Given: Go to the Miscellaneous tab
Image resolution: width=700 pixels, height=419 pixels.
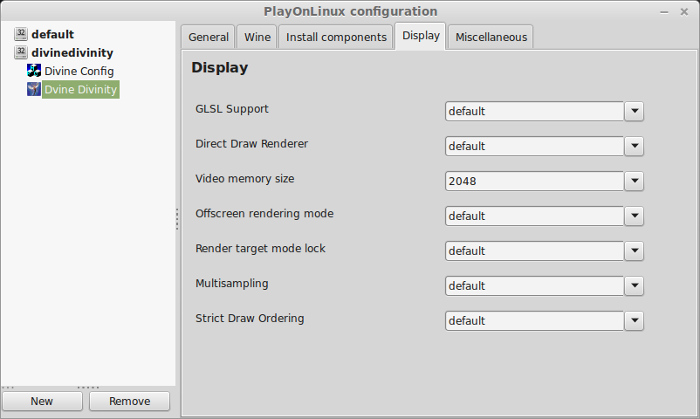Looking at the screenshot, I should pos(491,37).
